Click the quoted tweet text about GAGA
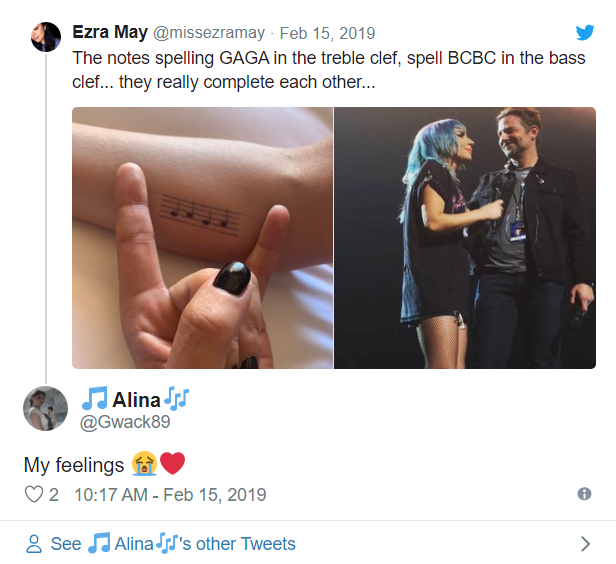Screen dimensions: 616x564 pos(329,70)
